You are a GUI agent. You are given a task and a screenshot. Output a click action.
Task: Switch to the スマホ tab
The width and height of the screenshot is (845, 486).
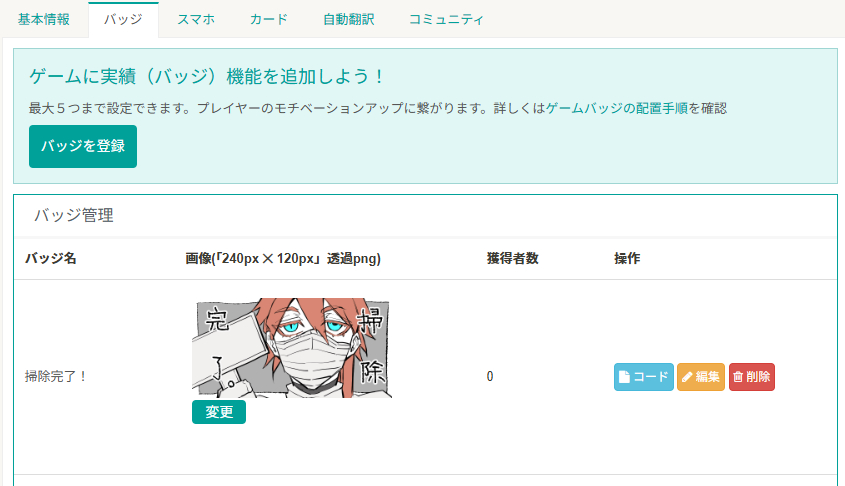coord(196,19)
